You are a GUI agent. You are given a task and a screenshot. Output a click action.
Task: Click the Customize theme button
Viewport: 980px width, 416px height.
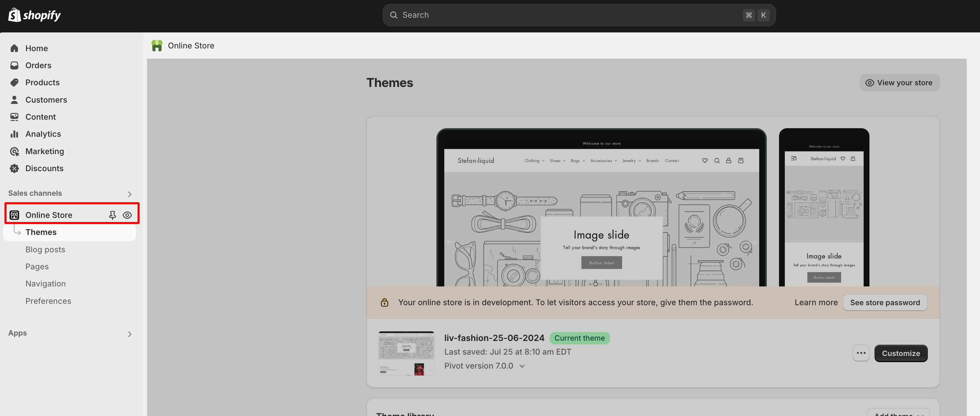(900, 353)
